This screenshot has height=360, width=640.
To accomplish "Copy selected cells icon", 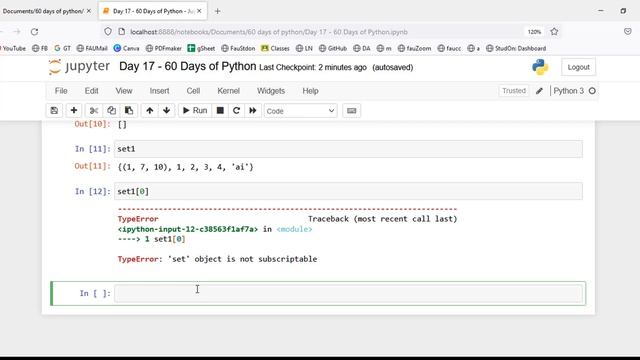I will [111, 111].
